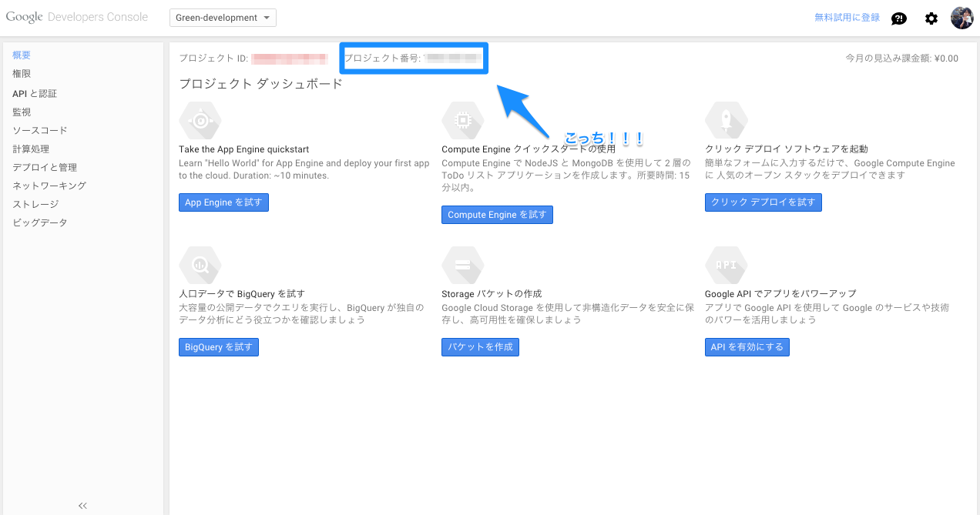Click the BigQuery card hexagon icon

coord(200,265)
